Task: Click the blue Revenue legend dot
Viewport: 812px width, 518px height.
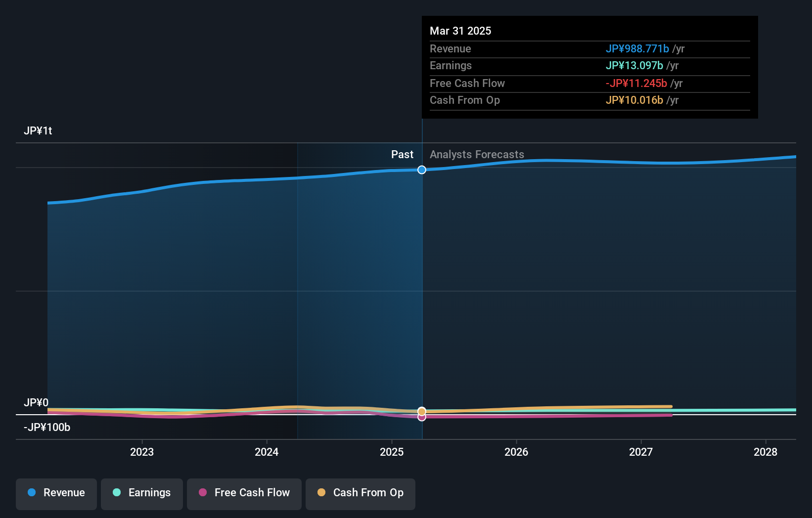Action: tap(32, 492)
